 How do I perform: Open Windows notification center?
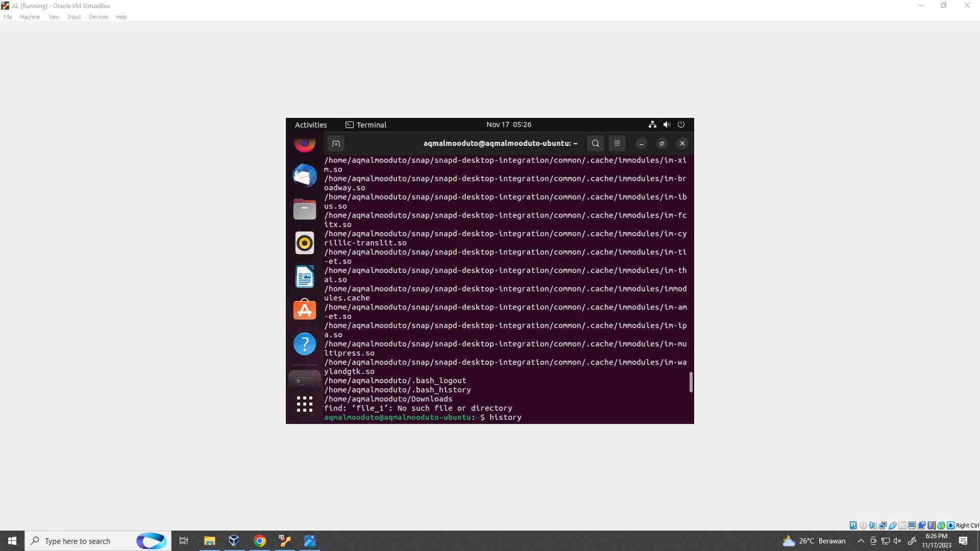click(963, 541)
